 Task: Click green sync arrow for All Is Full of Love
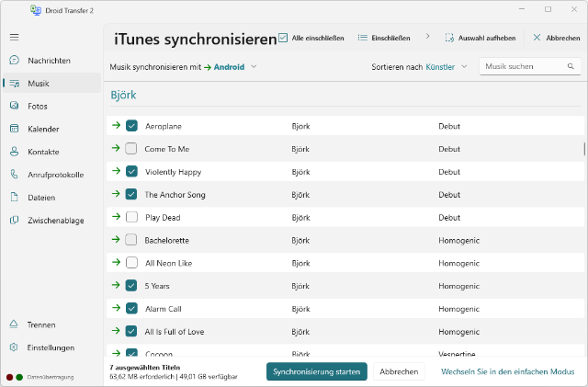click(x=117, y=331)
